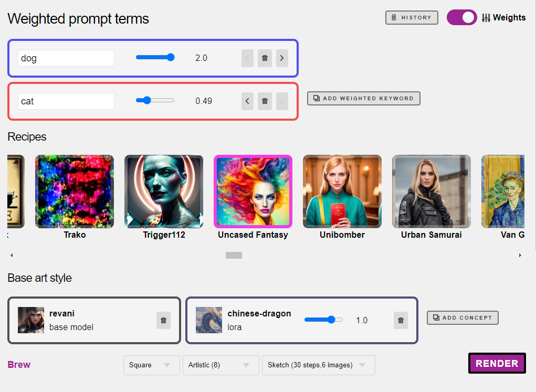Click the cat weight value 0.49
Viewport: 536px width, 392px height.
(x=204, y=101)
